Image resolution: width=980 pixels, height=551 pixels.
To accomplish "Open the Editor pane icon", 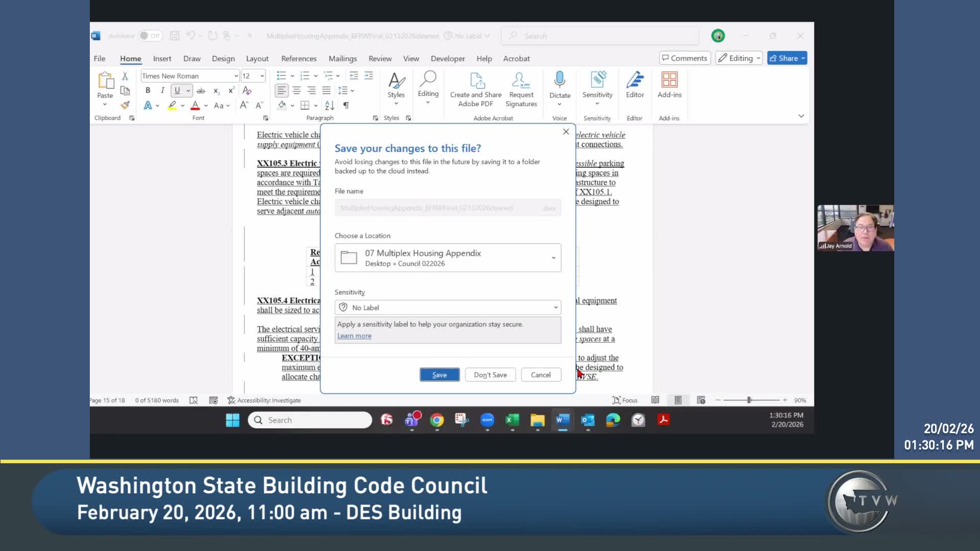I will 634,80.
